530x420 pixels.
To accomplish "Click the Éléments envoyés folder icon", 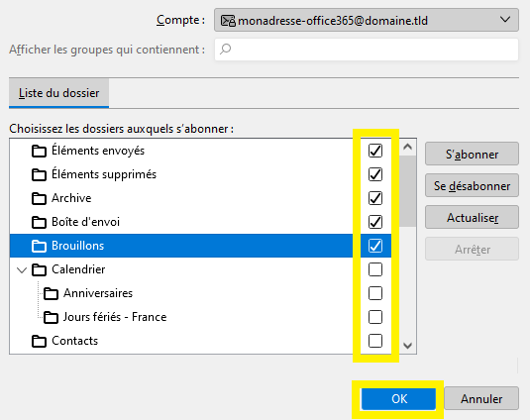I will pyautogui.click(x=39, y=151).
